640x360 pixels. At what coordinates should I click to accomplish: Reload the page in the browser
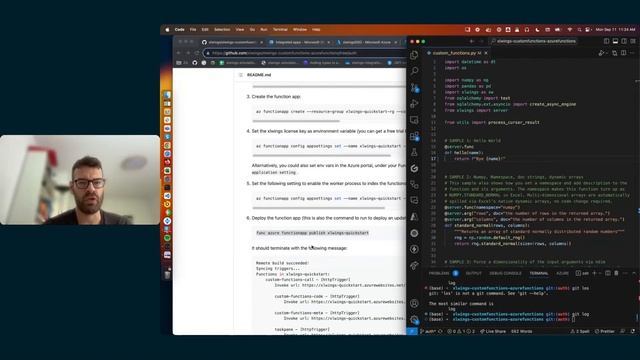pyautogui.click(x=197, y=53)
